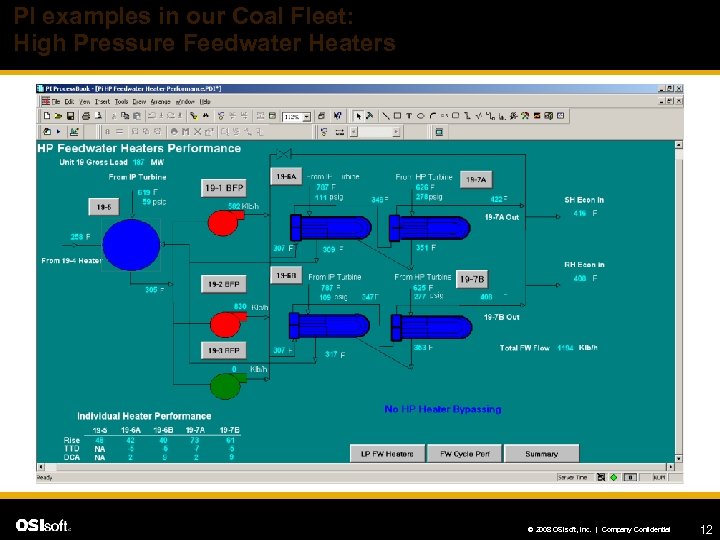Click the 19-1 BFP label button
This screenshot has width=720, height=540.
pos(224,188)
